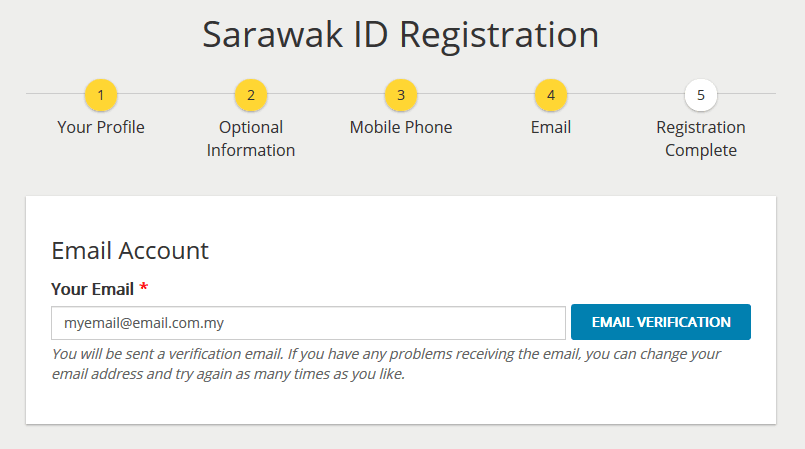Open the Optional Information step label
Viewport: 805px width, 449px height.
(x=251, y=139)
